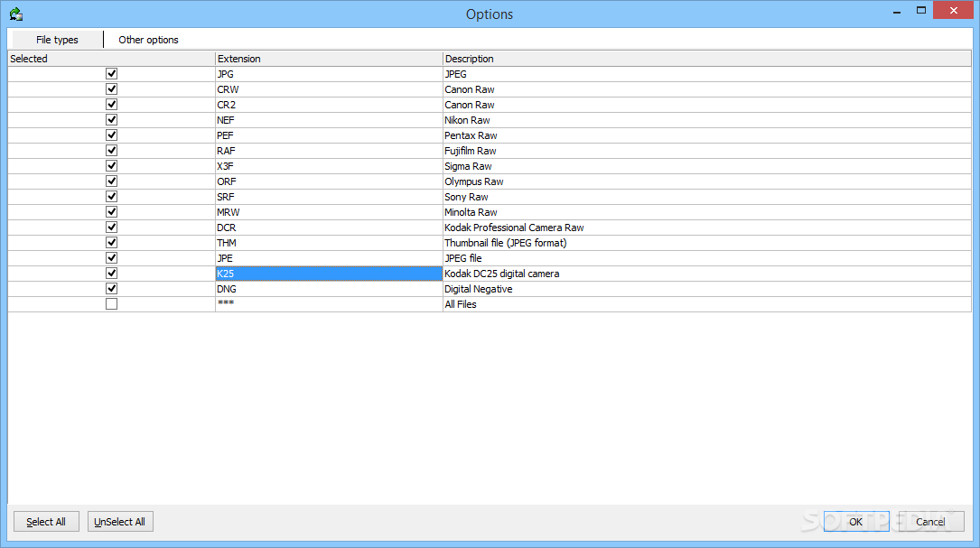Click the Nikon Raw description
This screenshot has height=548, width=980.
point(467,120)
